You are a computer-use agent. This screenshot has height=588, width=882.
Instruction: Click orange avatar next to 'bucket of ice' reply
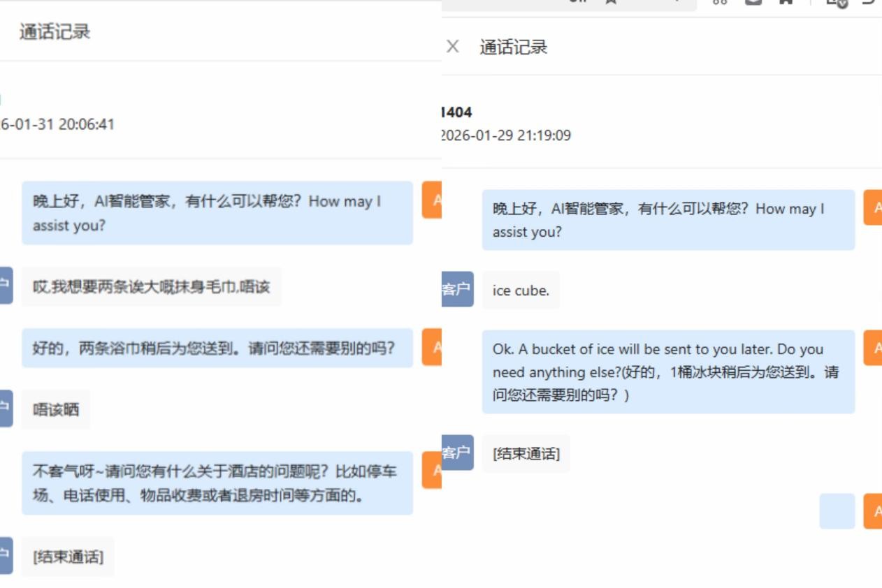tap(873, 348)
